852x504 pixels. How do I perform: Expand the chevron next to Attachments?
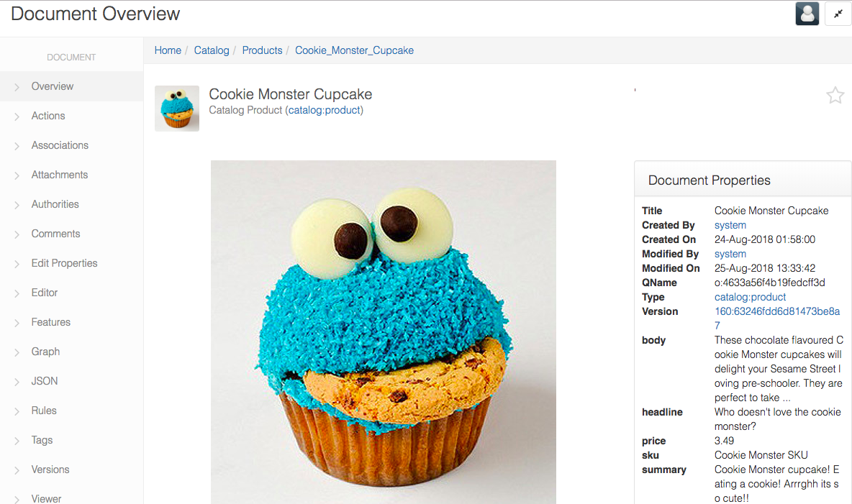pyautogui.click(x=17, y=175)
